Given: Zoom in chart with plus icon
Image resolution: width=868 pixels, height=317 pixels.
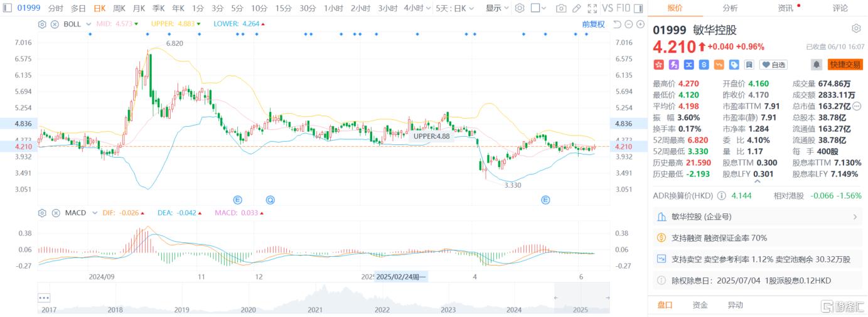Looking at the screenshot, I should (640, 24).
